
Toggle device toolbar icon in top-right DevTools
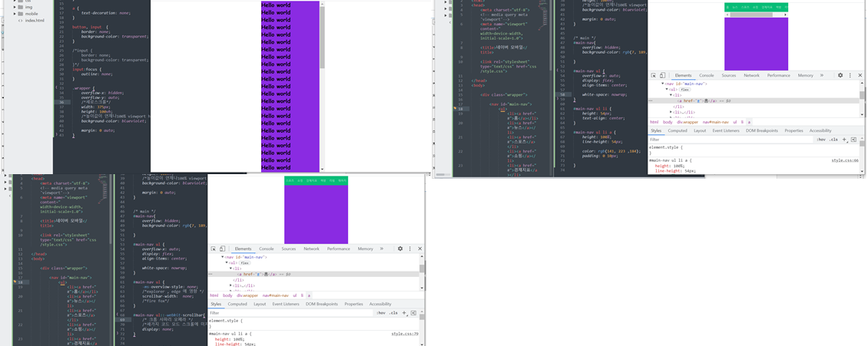click(x=663, y=76)
